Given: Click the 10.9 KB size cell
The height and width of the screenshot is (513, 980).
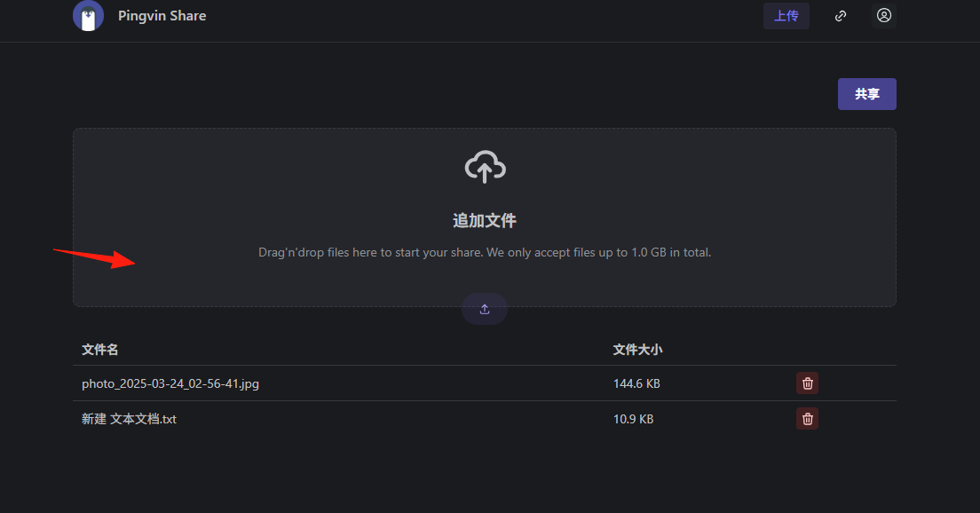Looking at the screenshot, I should [633, 419].
